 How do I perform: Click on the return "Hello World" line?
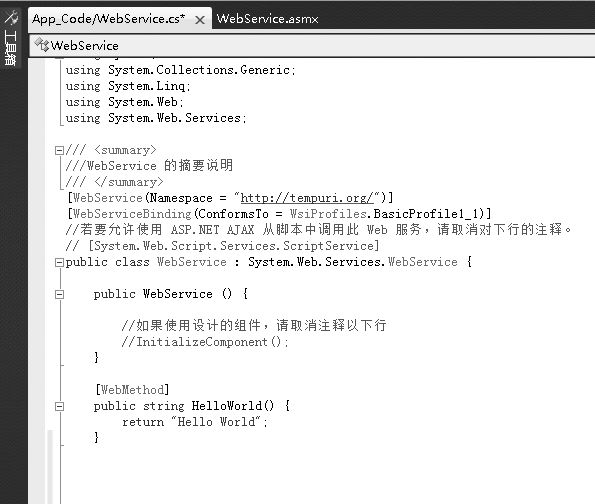click(195, 422)
